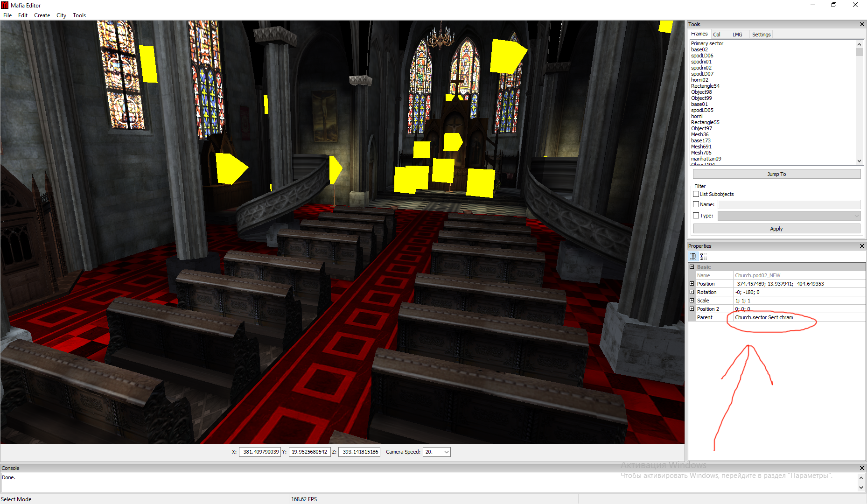Select Mesh36 in frames list
The image size is (867, 504).
[x=699, y=134]
